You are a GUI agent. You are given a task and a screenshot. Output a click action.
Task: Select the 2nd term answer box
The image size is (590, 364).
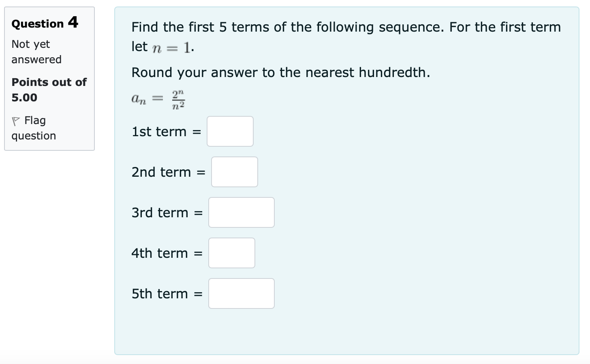tap(234, 172)
